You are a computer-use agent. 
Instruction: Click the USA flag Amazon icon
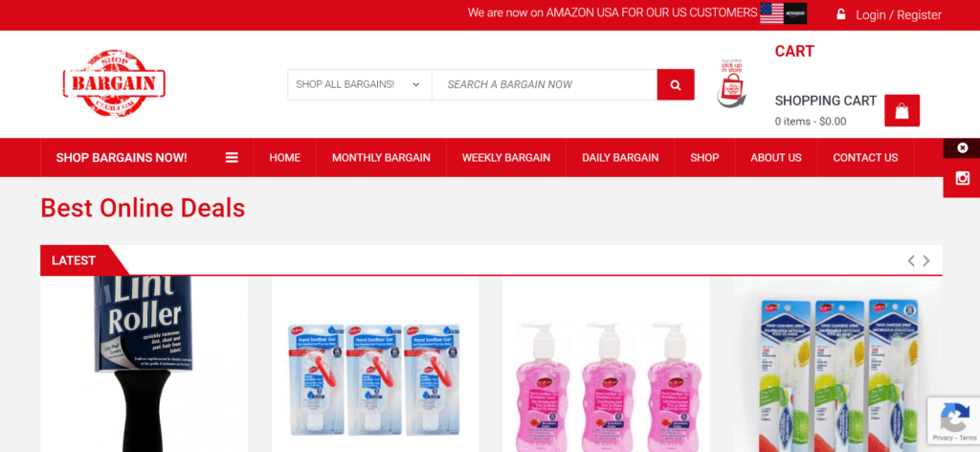(x=783, y=13)
